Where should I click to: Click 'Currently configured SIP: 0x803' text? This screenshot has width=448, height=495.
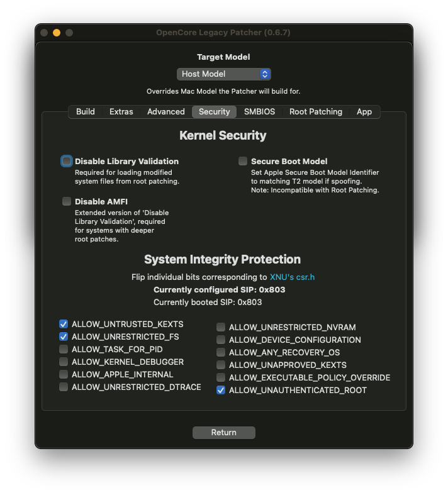[x=220, y=290]
